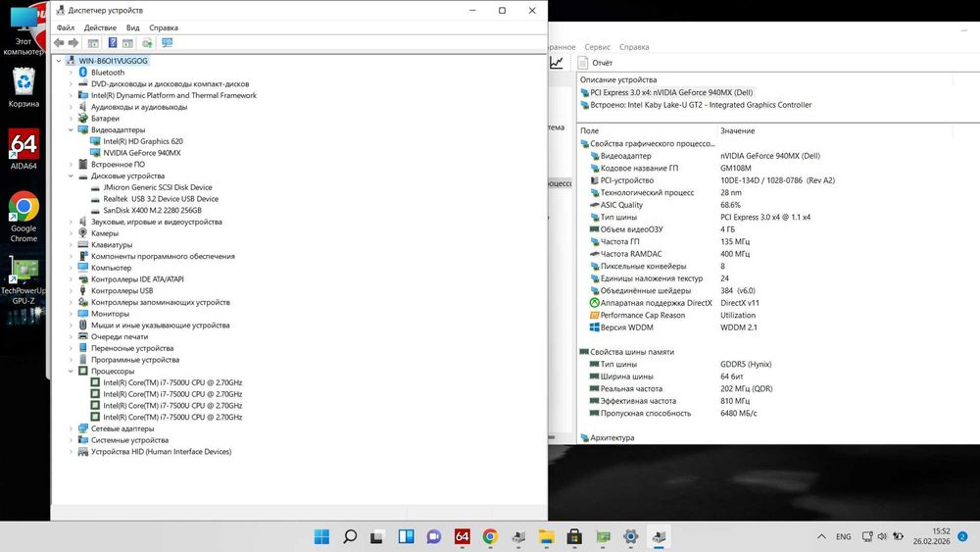Expand the Контроллеры USB category

pos(71,290)
